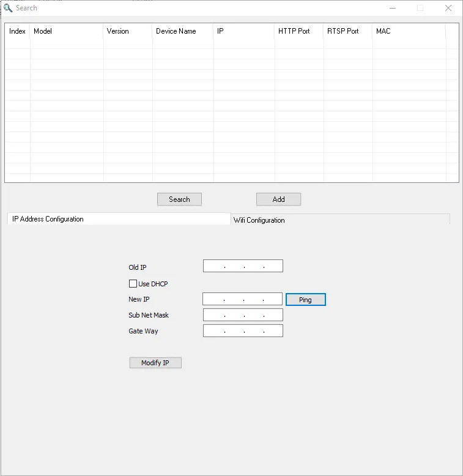Click the Gate Way address field

pyautogui.click(x=243, y=331)
